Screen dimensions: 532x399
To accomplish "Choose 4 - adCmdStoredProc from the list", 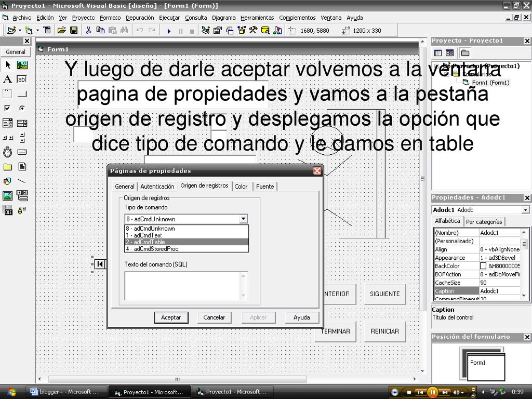I will click(x=187, y=249).
